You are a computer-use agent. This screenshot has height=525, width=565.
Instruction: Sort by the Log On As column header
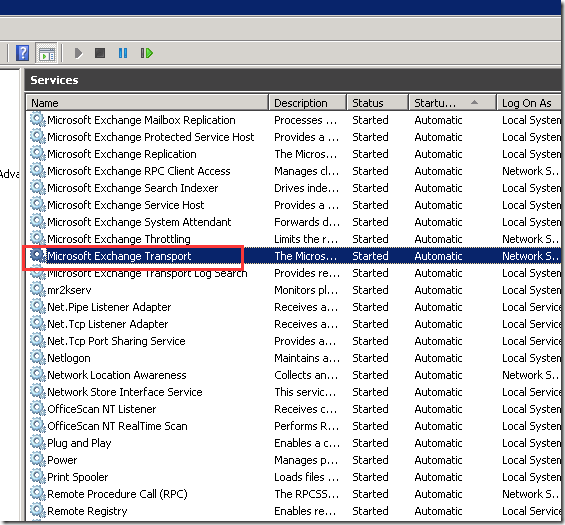[x=529, y=103]
